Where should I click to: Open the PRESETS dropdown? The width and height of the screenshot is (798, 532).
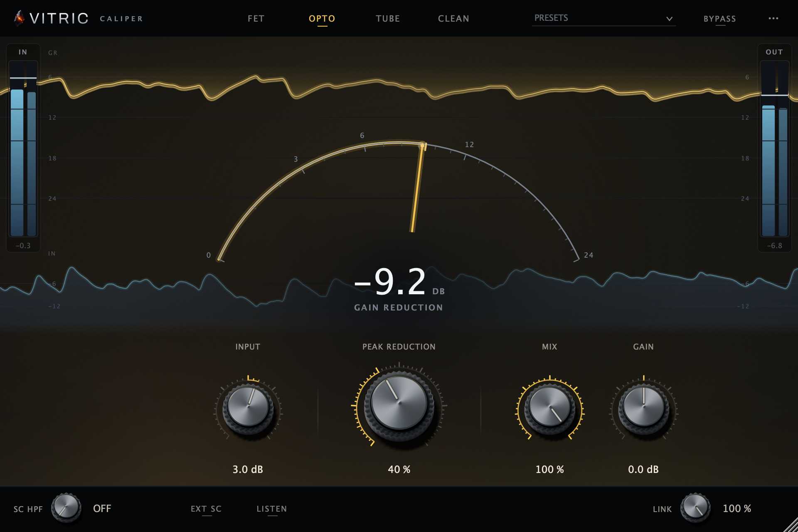[603, 18]
